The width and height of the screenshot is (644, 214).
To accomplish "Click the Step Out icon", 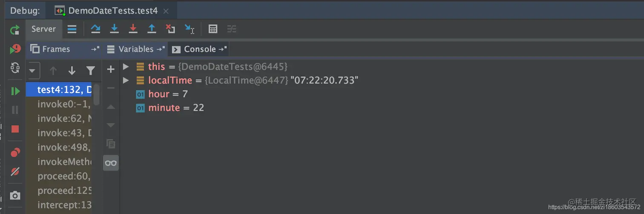I will point(152,29).
